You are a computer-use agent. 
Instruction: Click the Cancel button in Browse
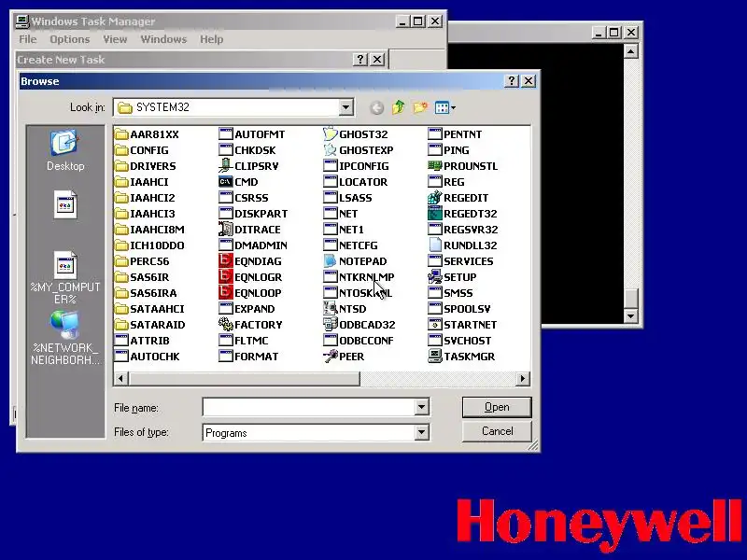(x=497, y=431)
